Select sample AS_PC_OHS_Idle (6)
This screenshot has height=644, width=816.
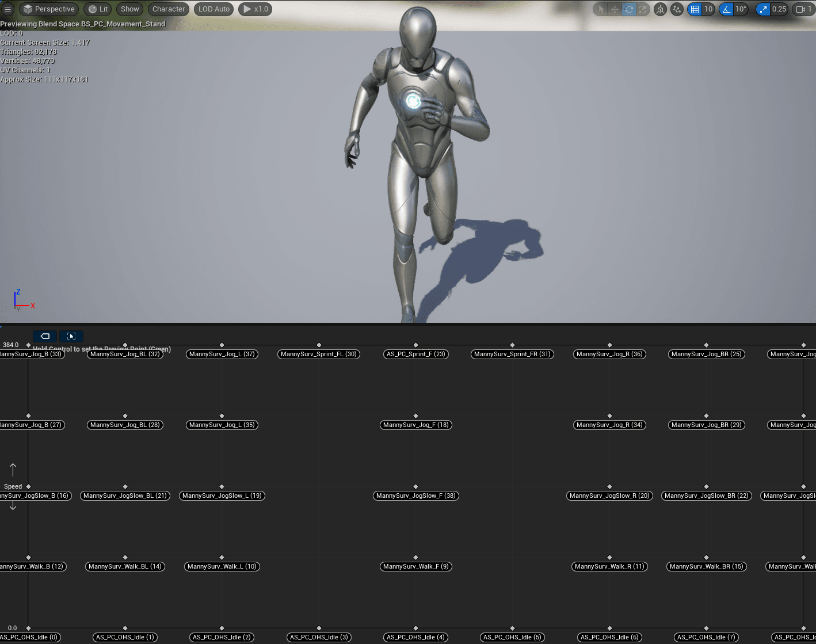(x=609, y=637)
